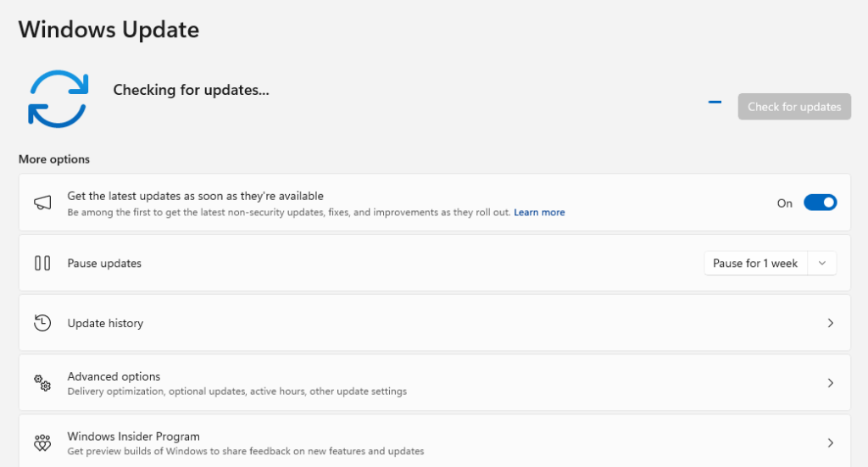
Task: Click the Advanced options right chevron
Action: coord(830,383)
